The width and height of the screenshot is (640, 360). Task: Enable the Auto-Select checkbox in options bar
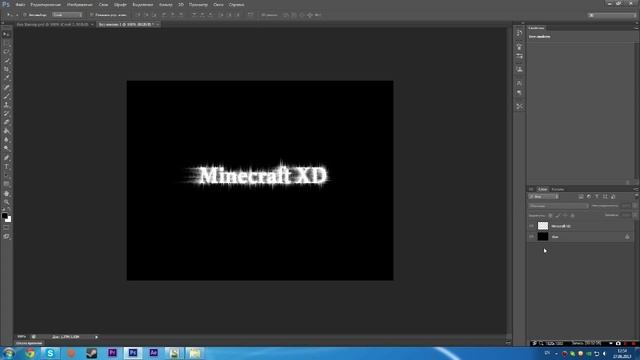(x=25, y=15)
